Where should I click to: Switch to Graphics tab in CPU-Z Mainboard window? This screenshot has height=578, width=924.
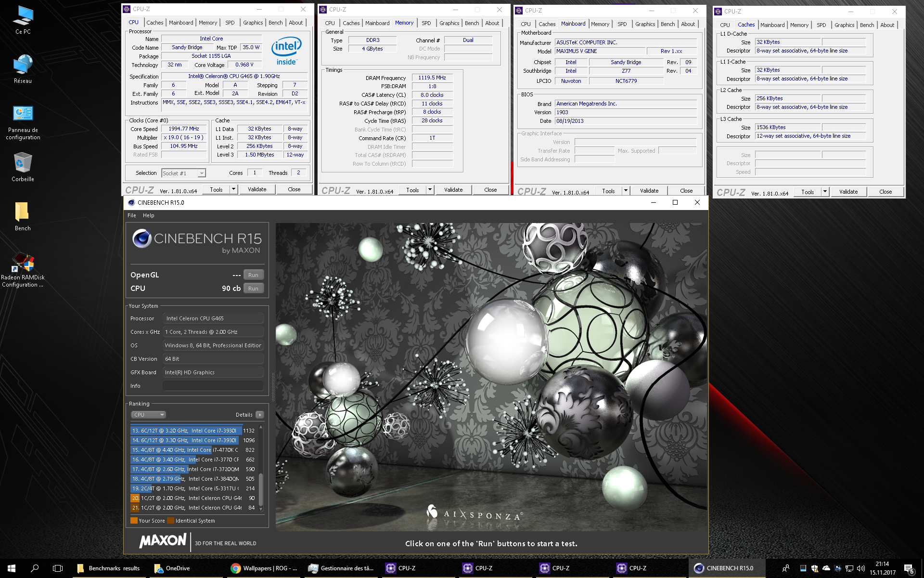pyautogui.click(x=645, y=24)
